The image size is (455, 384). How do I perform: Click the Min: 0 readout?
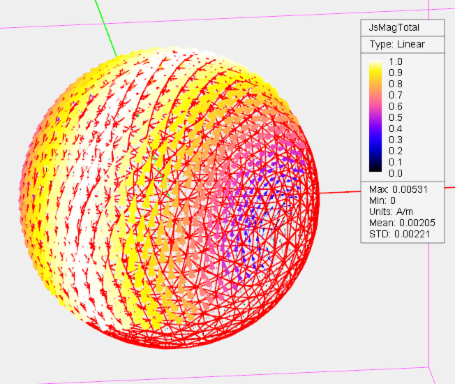[x=382, y=201]
